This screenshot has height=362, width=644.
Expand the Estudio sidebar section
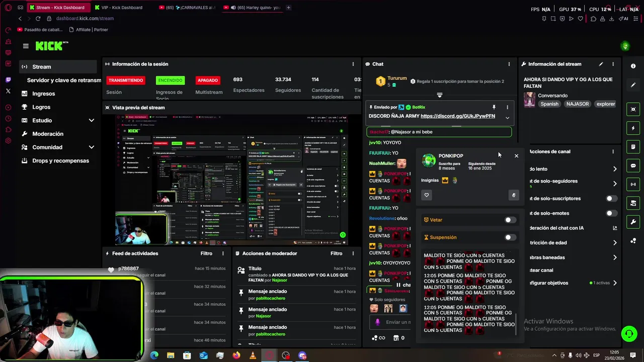(92, 120)
